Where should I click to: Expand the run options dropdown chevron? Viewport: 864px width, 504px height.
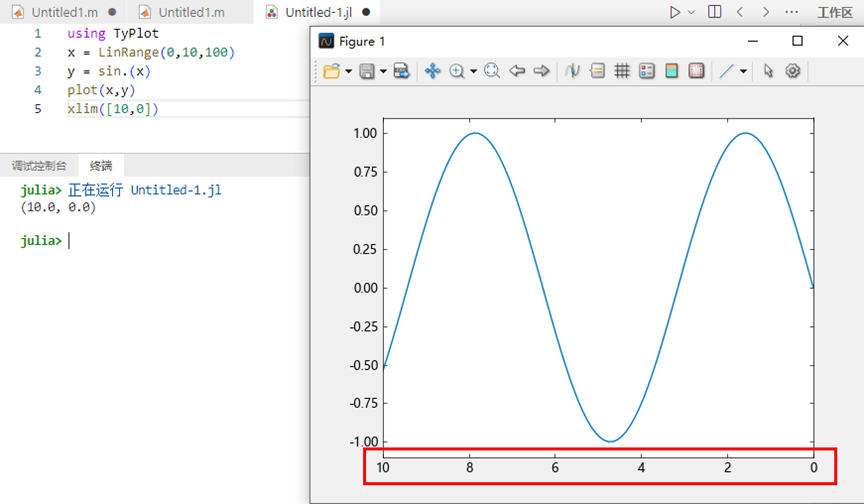point(692,12)
